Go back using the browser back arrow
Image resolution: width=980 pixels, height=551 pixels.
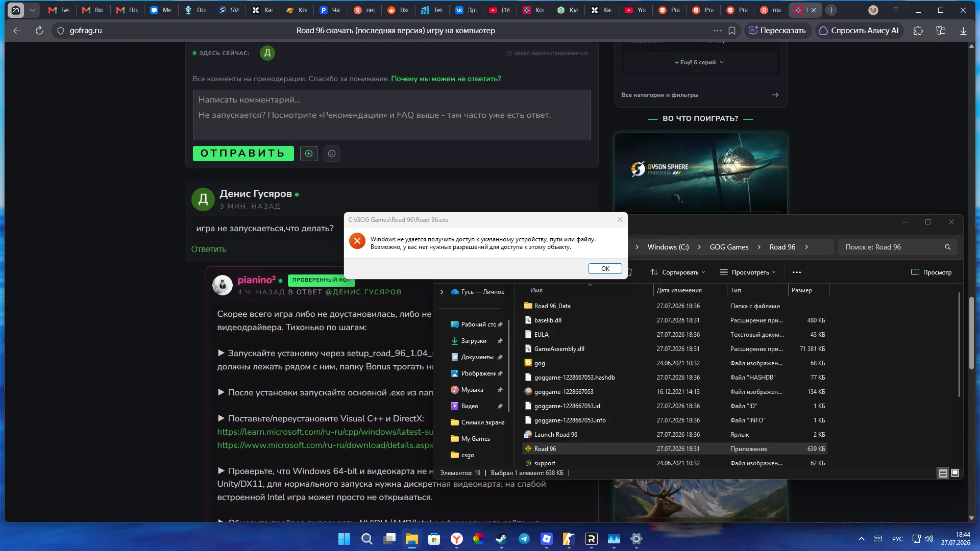17,31
